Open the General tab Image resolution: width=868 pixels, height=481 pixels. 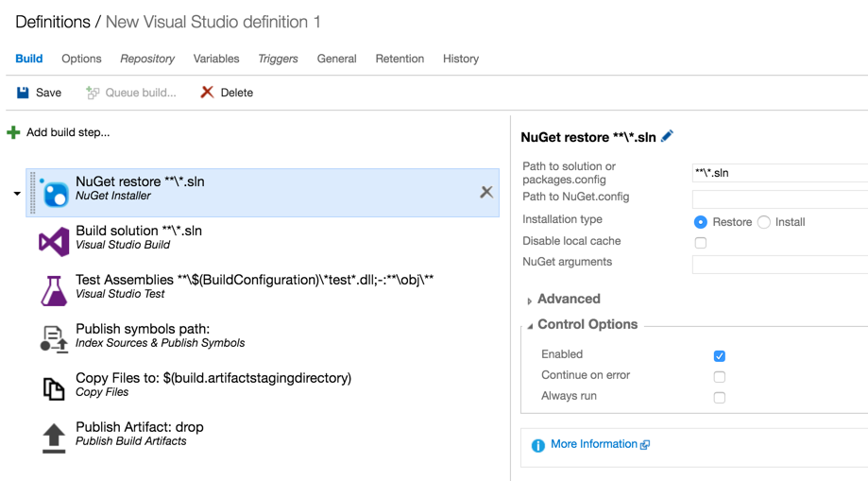(336, 59)
